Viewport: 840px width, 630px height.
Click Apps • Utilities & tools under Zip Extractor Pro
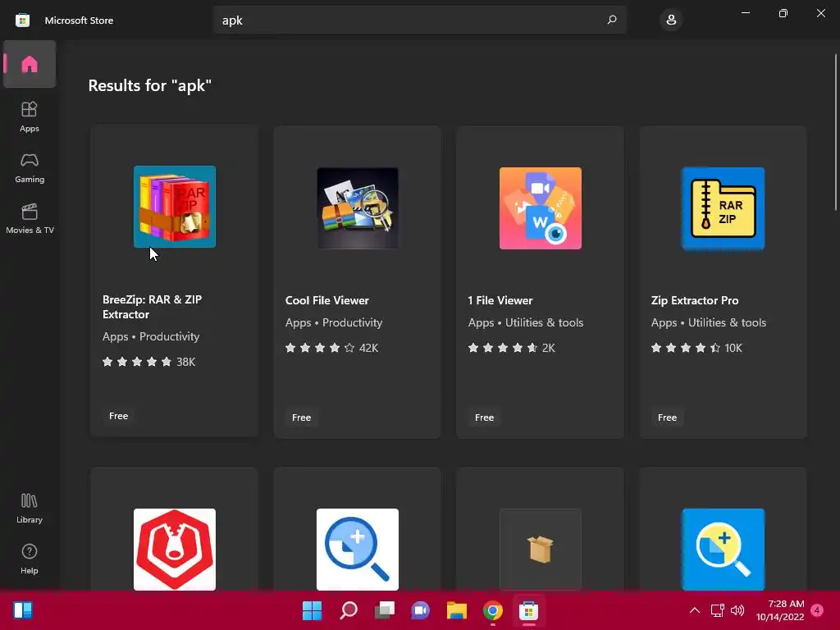(x=708, y=322)
